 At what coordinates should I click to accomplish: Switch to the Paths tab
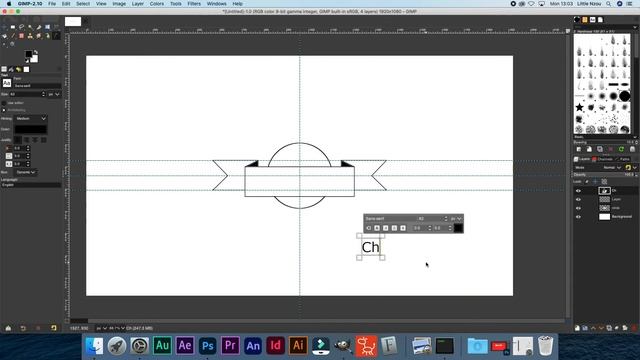click(622, 159)
